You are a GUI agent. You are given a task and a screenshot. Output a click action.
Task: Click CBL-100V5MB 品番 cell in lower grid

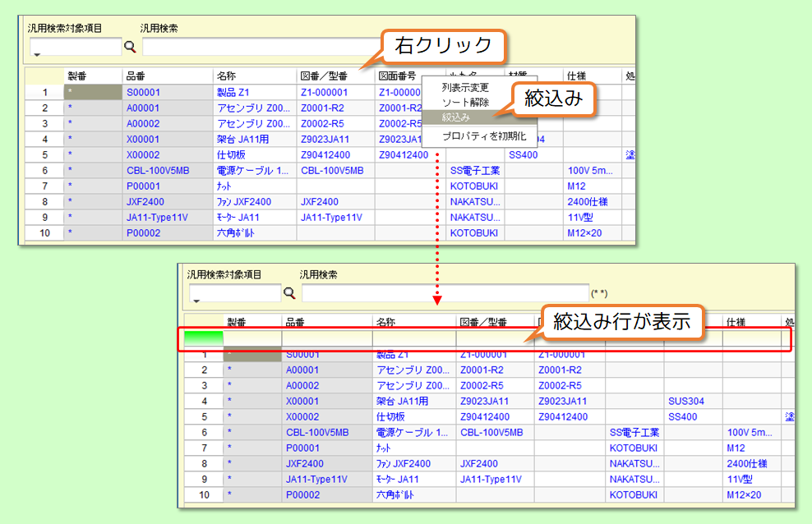(326, 432)
